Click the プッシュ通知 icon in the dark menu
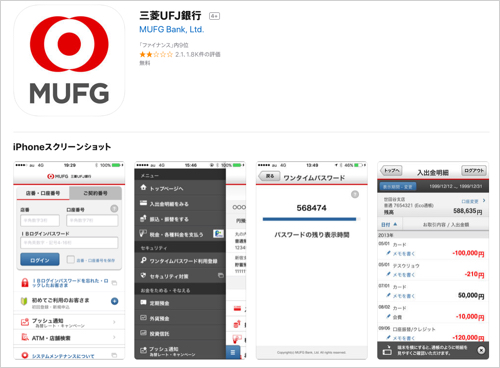The height and width of the screenshot is (368, 500). [x=143, y=350]
